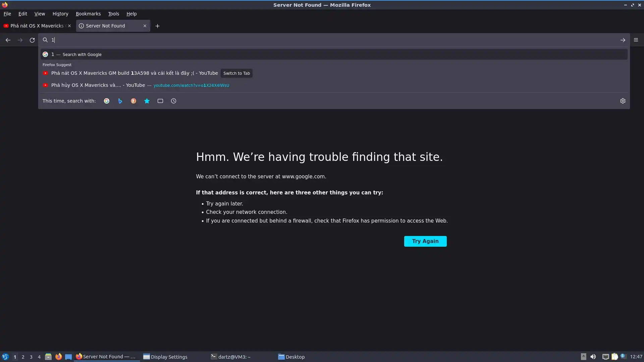The width and height of the screenshot is (644, 362).
Task: Search with Google one-off icon
Action: (x=107, y=101)
